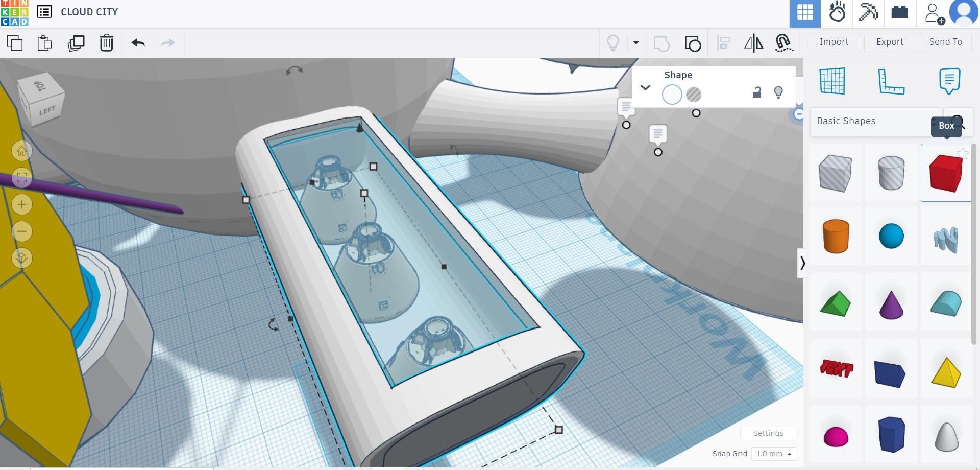Viewport: 980px width, 470px height.
Task: Select the magenta Half Sphere shape
Action: pyautogui.click(x=836, y=437)
